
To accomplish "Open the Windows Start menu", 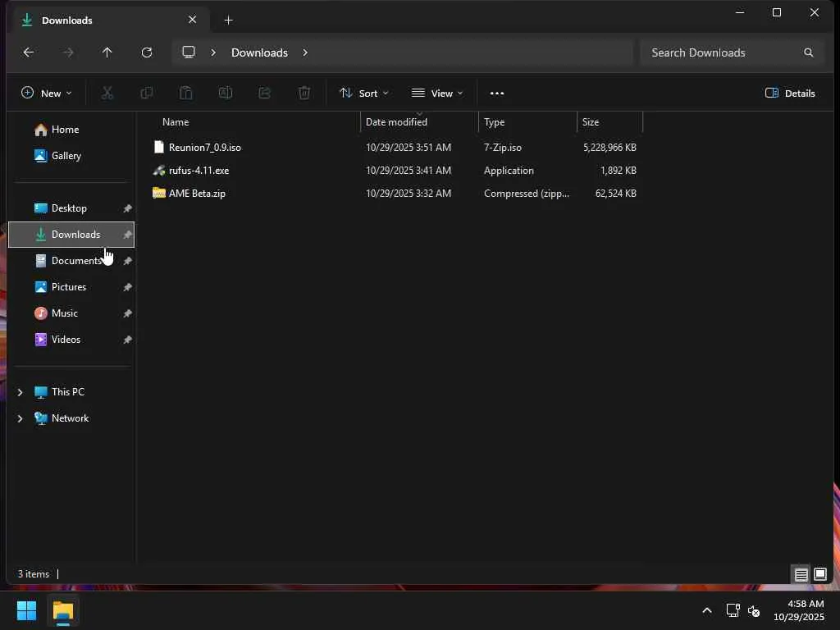I will click(26, 610).
